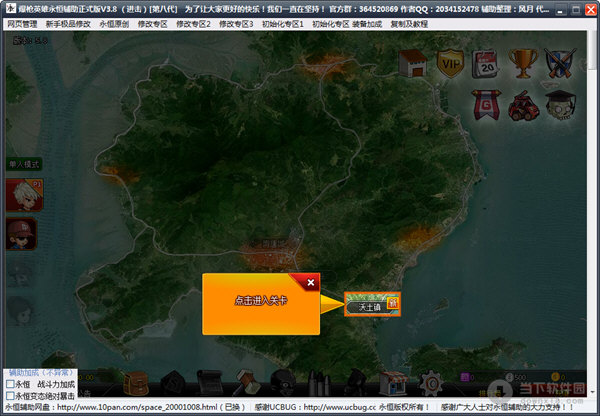Open the zombie graduate head icon
600x416 pixels.
[x=561, y=105]
